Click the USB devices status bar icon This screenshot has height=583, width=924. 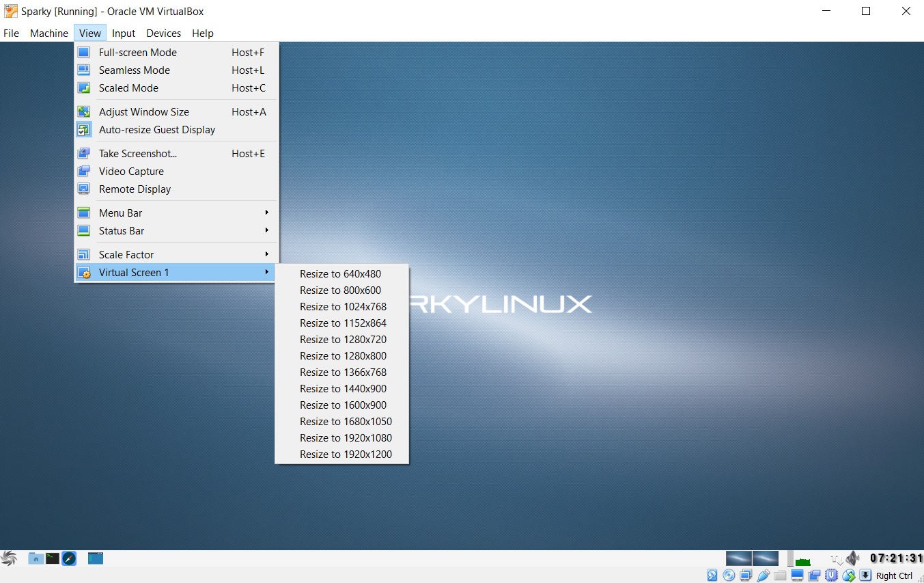(x=763, y=575)
